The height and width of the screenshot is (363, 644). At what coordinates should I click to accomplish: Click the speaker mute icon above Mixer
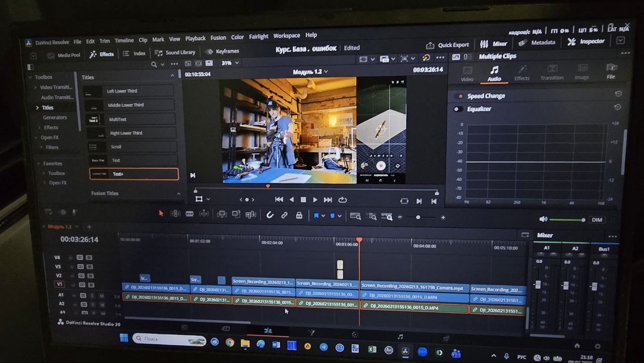click(x=543, y=219)
